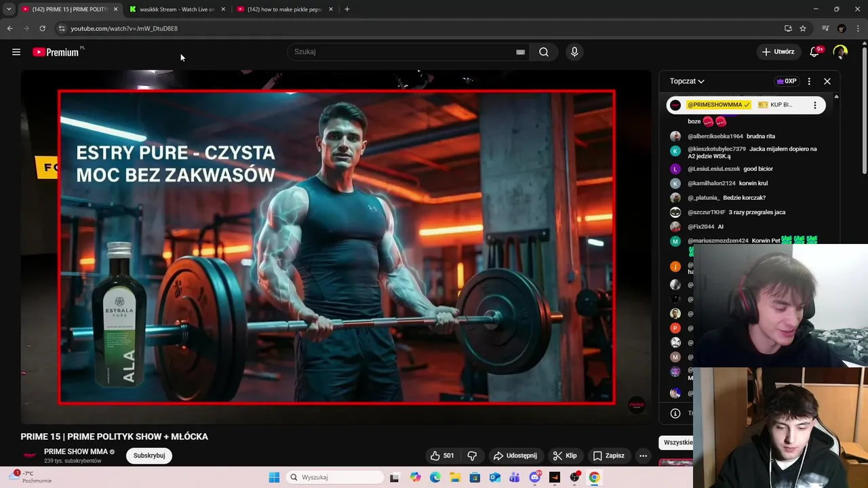Click the YouTube search magnifier button
This screenshot has height=488, width=868.
(544, 52)
